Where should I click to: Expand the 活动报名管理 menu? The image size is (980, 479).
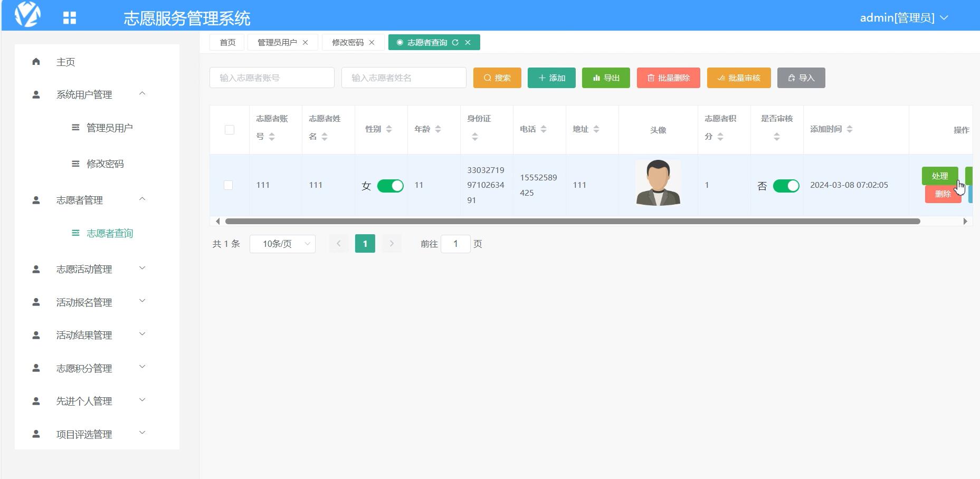tap(142, 301)
